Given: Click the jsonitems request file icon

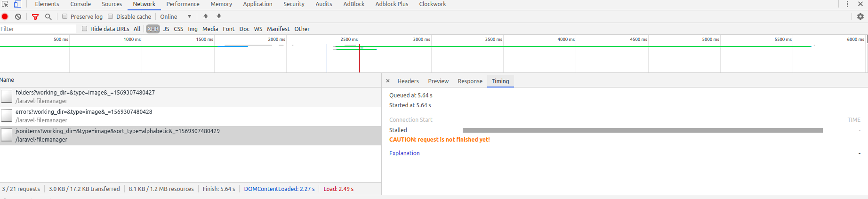Looking at the screenshot, I should point(7,135).
